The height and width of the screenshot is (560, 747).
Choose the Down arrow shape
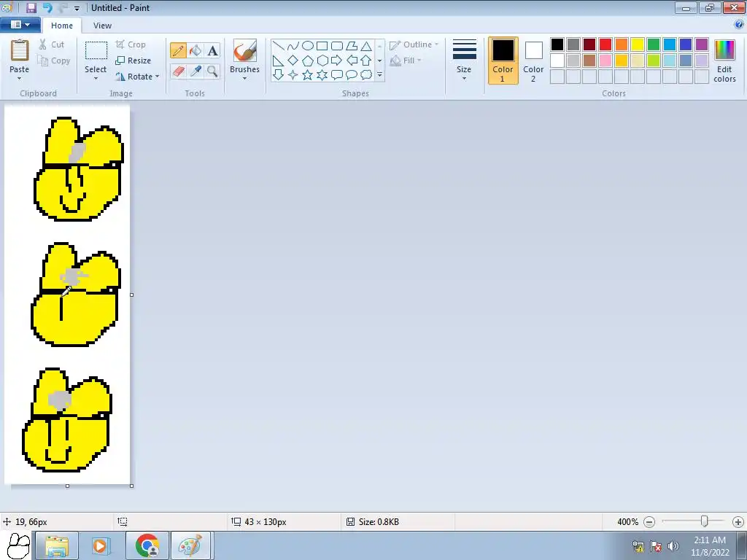tap(279, 75)
